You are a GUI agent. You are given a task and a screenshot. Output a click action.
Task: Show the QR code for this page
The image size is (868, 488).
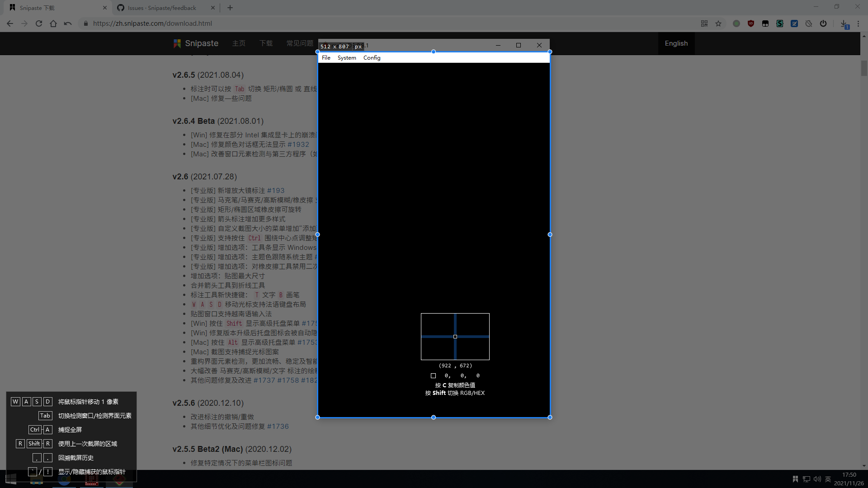pyautogui.click(x=704, y=23)
